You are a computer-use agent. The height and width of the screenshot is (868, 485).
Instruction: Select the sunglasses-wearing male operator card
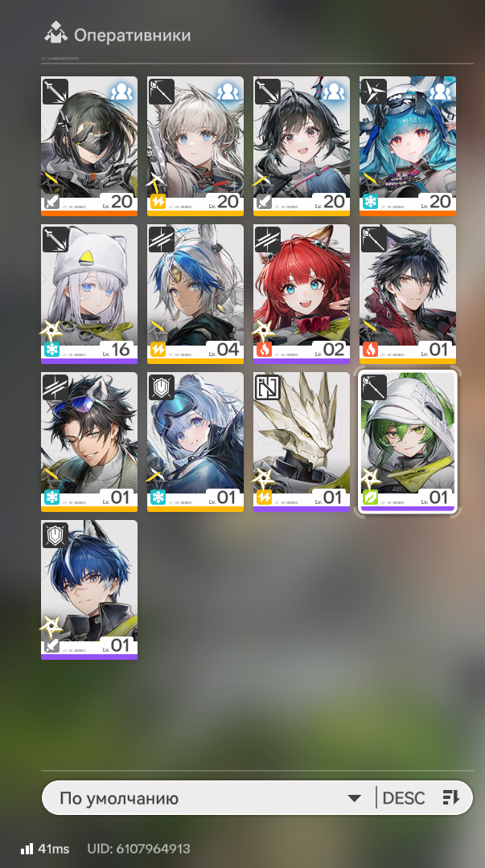(x=89, y=442)
